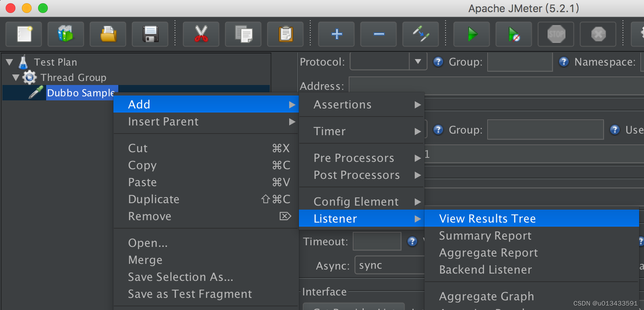Choose Save Selection As... menu entry
This screenshot has height=310, width=644.
click(x=206, y=277)
